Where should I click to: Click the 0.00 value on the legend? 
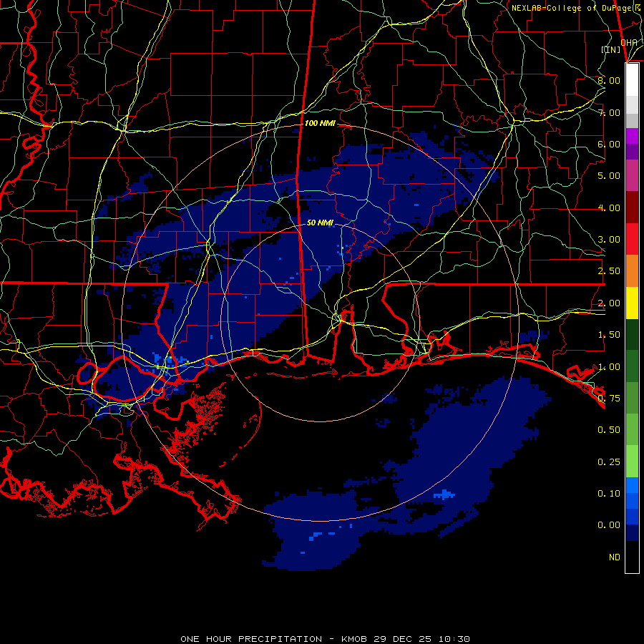pos(609,525)
